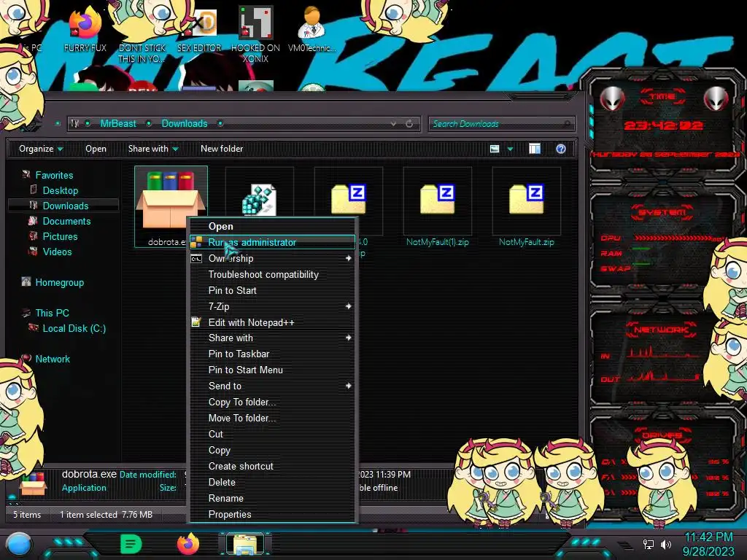The width and height of the screenshot is (747, 560).
Task: Select This PC in the navigation pane
Action: (x=52, y=313)
